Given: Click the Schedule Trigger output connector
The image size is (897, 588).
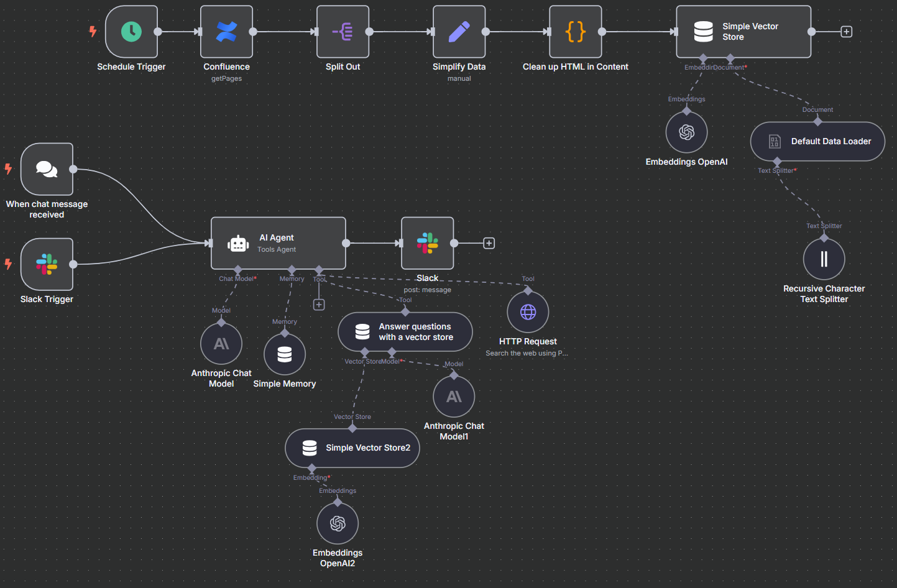Looking at the screenshot, I should point(158,32).
